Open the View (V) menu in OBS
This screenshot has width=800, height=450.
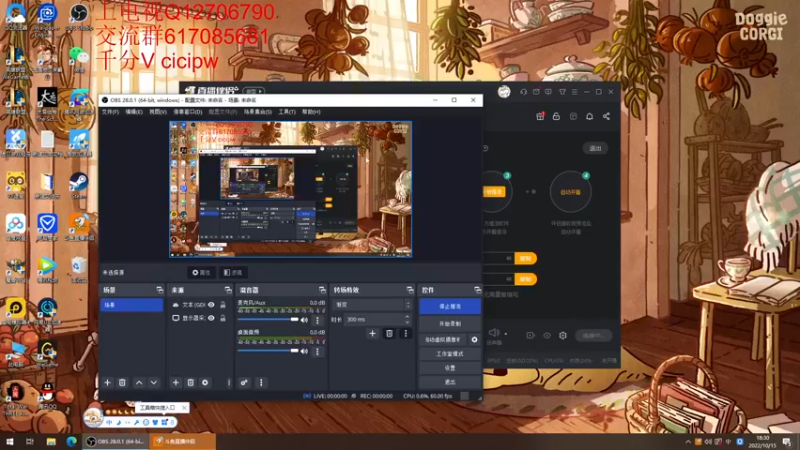click(158, 112)
